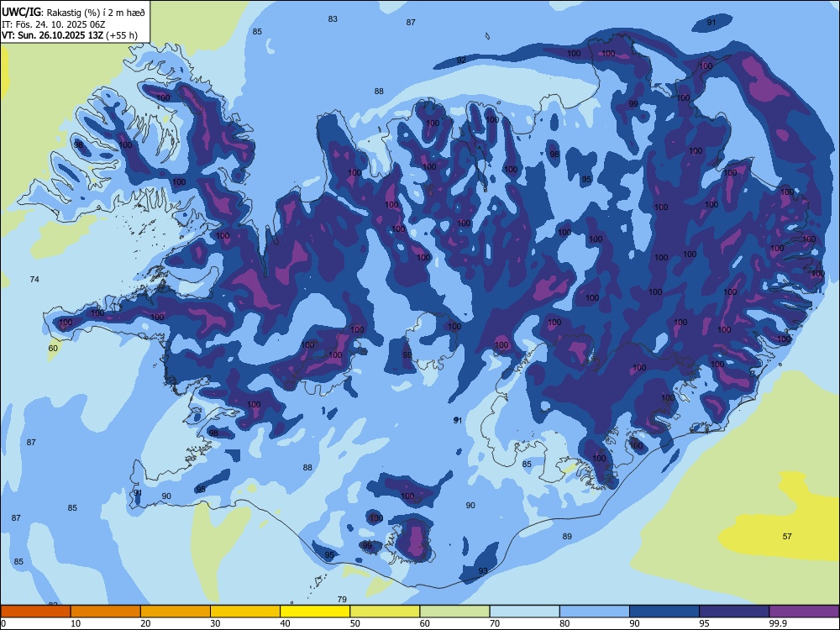Select the value 74 over the western sea
This screenshot has height=630, width=840.
point(34,279)
